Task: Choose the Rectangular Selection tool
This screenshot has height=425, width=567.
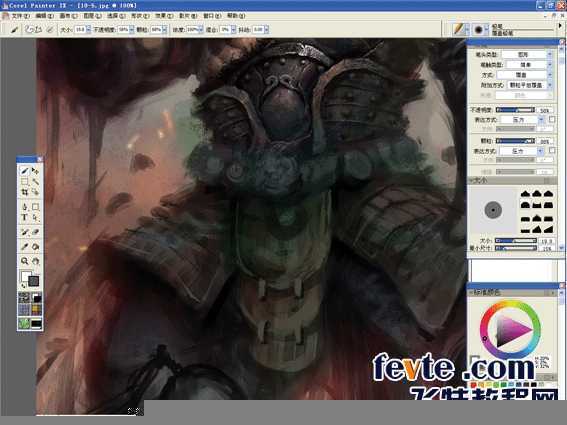Action: [24, 182]
